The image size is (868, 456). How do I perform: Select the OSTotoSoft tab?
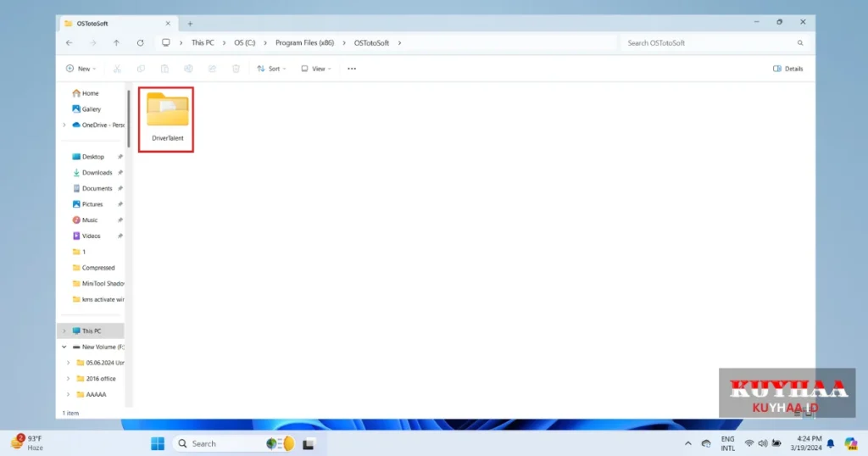pyautogui.click(x=117, y=24)
